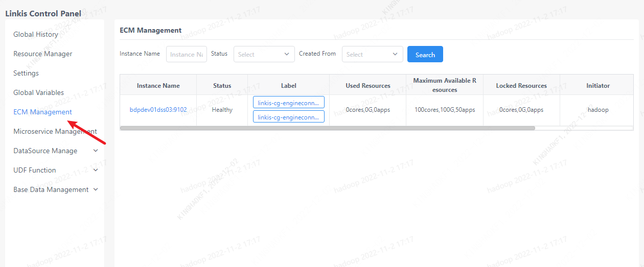The height and width of the screenshot is (267, 644).
Task: Open Settings from the sidebar
Action: point(26,73)
